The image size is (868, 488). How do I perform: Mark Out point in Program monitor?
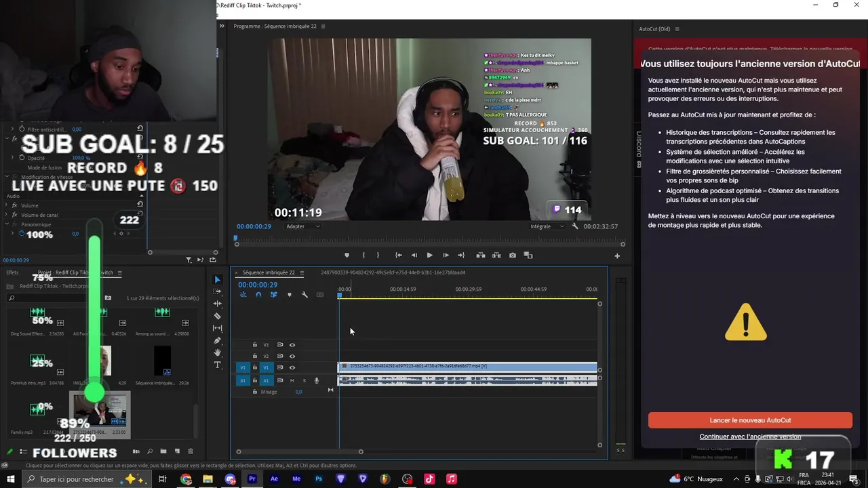point(378,256)
